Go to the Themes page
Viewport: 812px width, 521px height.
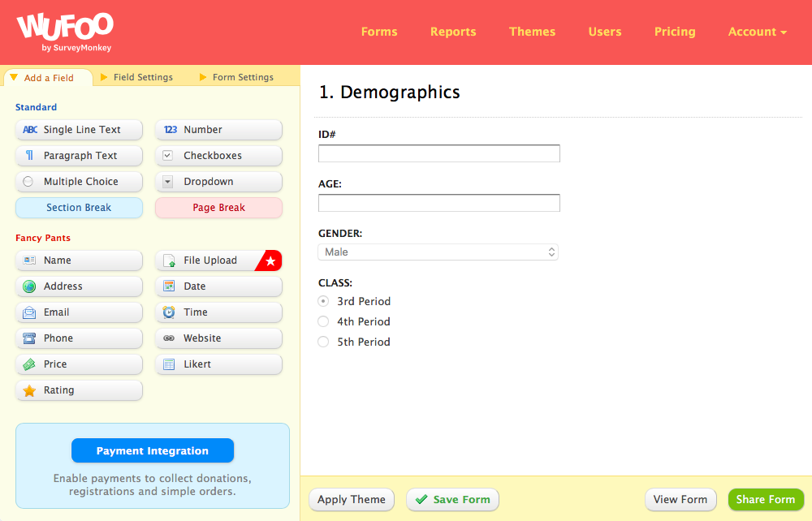click(532, 32)
